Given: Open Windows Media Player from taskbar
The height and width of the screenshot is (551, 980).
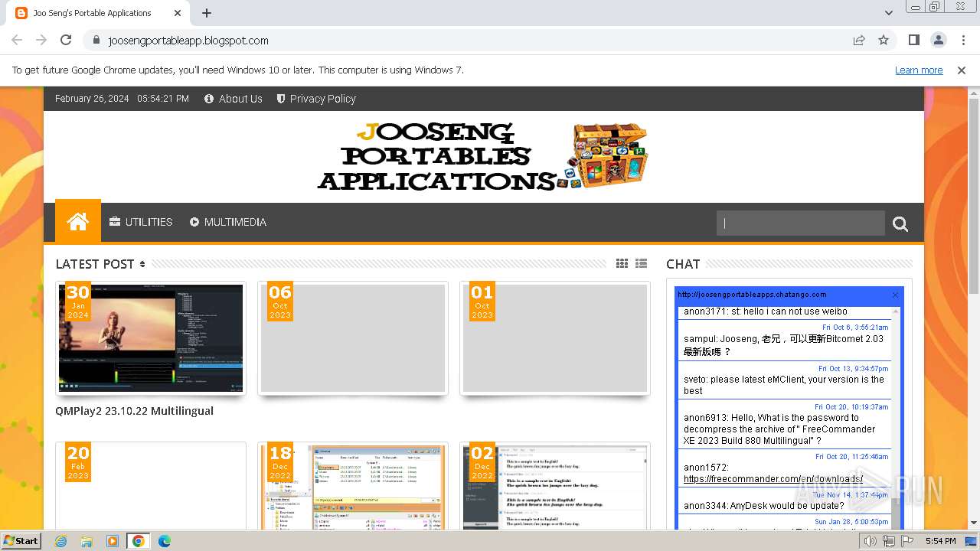Looking at the screenshot, I should point(113,541).
